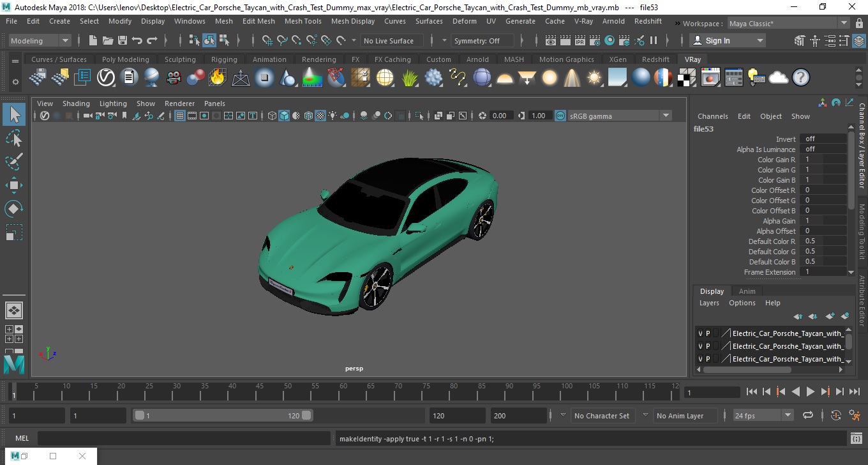Open the shelf options gear menu
Image resolution: width=868 pixels, height=465 pixels.
(x=15, y=82)
